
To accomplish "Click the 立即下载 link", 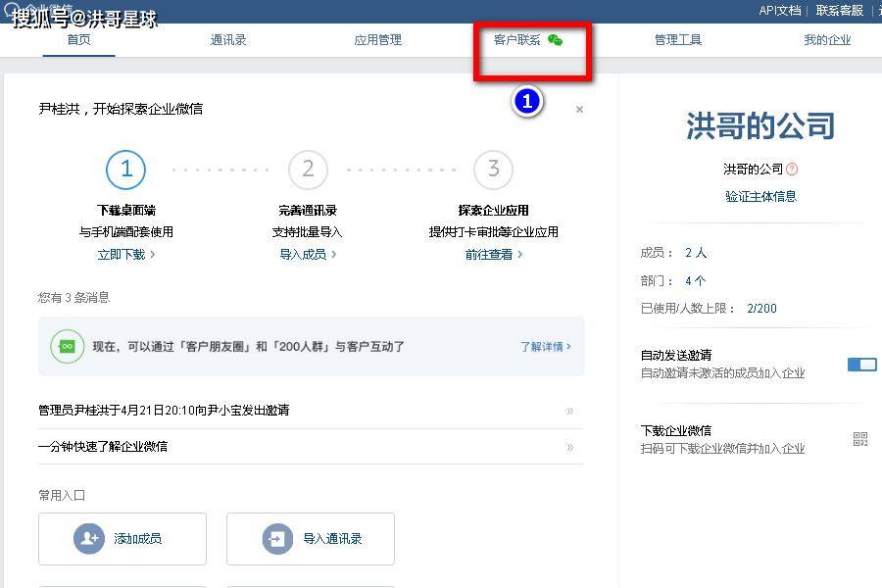I will (125, 254).
